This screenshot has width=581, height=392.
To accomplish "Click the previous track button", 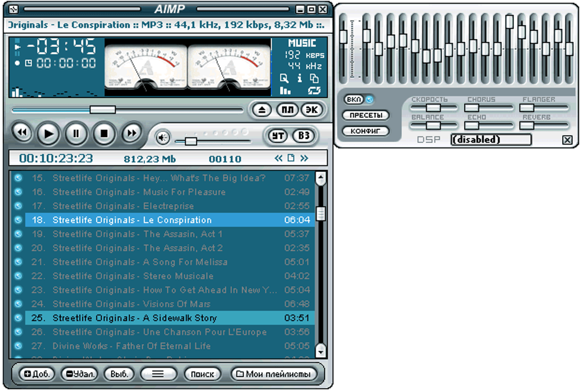I will (22, 133).
